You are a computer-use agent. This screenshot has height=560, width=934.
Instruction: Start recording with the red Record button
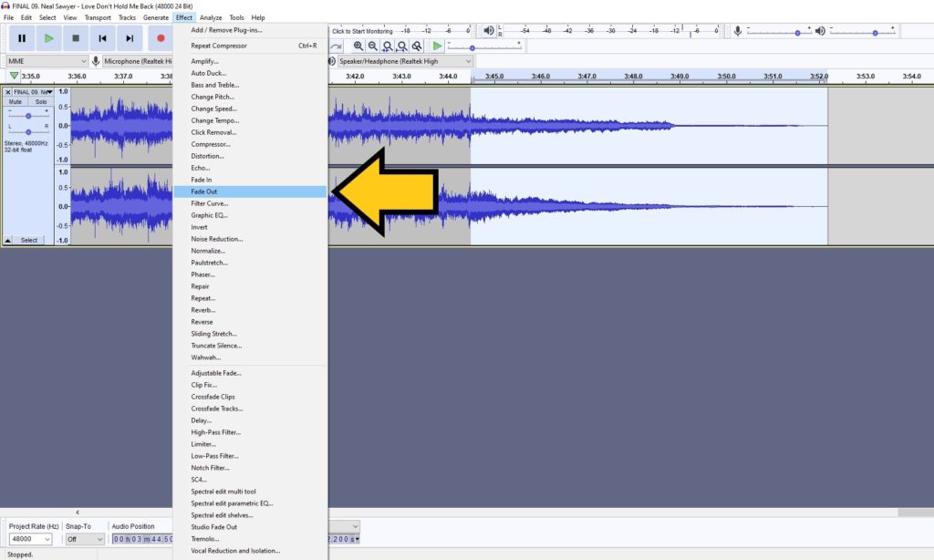click(161, 38)
